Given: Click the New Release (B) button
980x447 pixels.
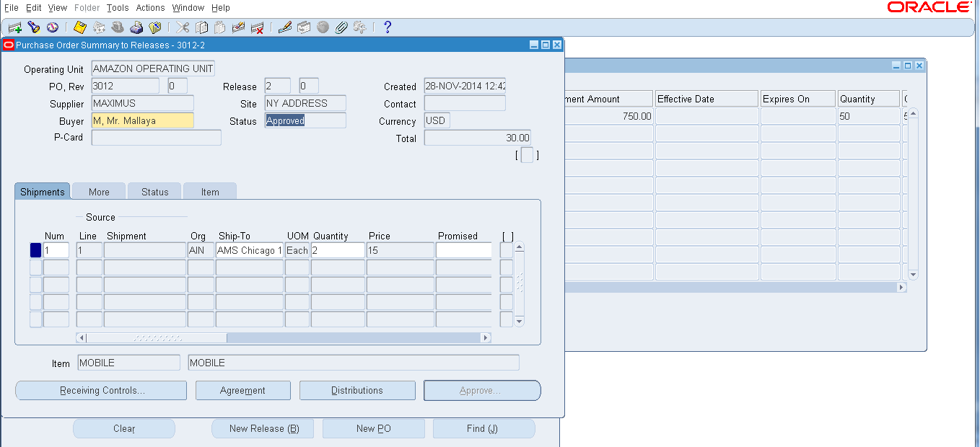Looking at the screenshot, I should pos(264,429).
